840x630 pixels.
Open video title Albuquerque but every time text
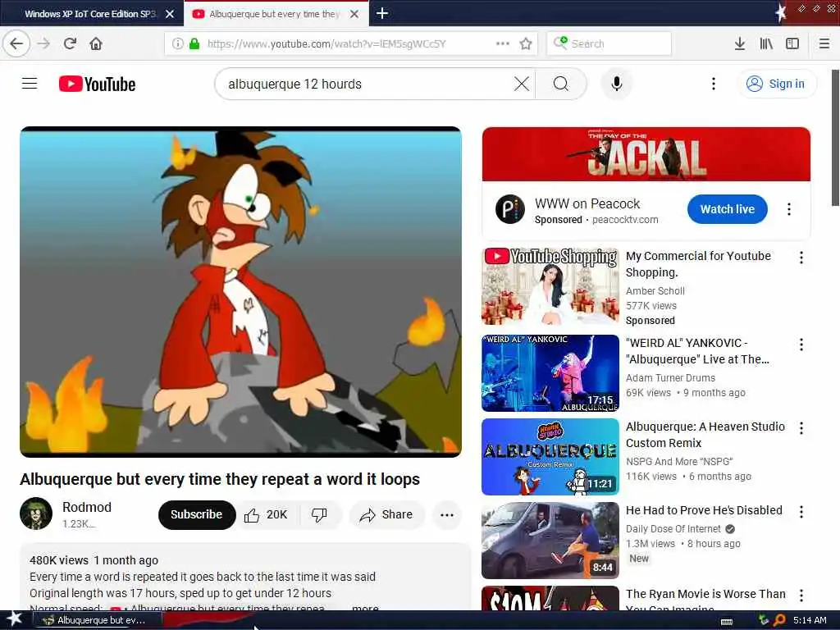coord(220,479)
